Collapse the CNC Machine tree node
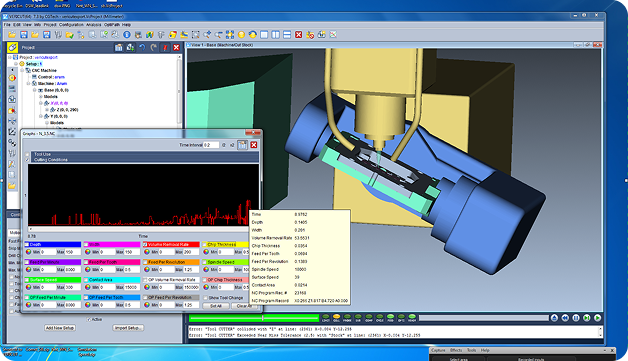 22,70
